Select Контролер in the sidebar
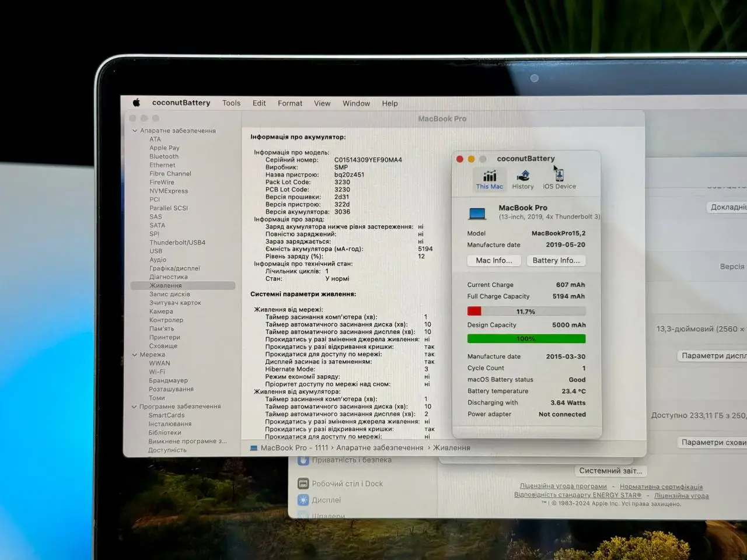Viewport: 747px width, 560px height. [166, 320]
